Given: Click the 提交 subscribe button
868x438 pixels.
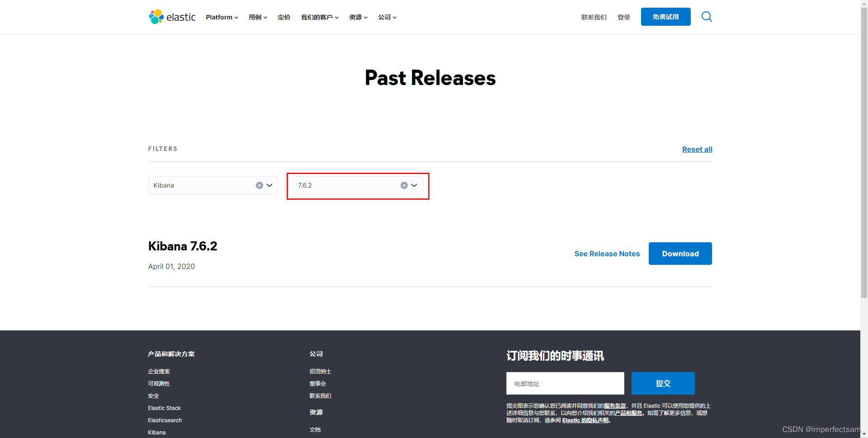Looking at the screenshot, I should pyautogui.click(x=663, y=383).
